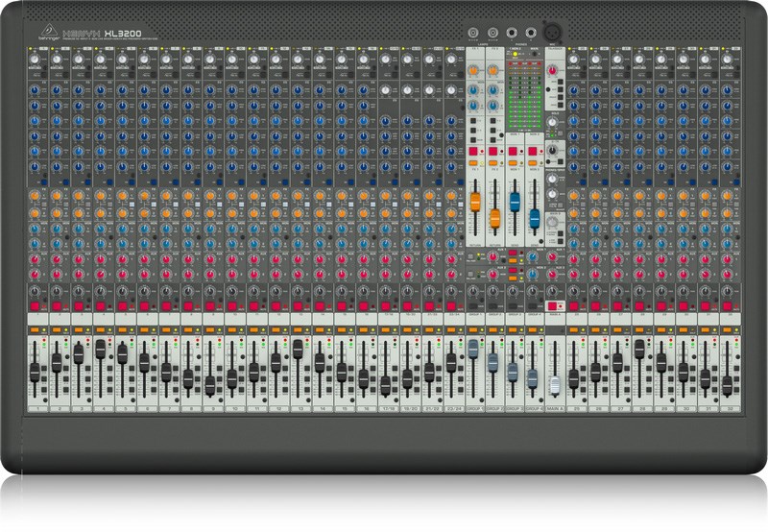Screen dimensions: 768x532
Task: Click the orange FX 2 return fader
Action: pyautogui.click(x=494, y=219)
